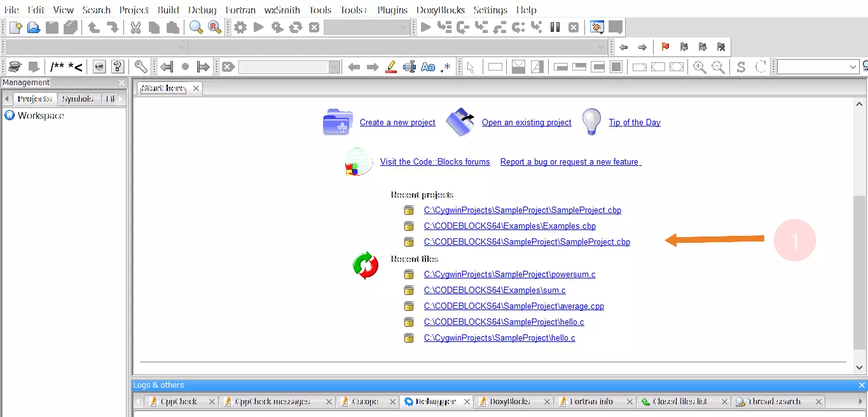This screenshot has width=868, height=417.
Task: Click the Run play icon in build toolbar
Action: pyautogui.click(x=258, y=27)
